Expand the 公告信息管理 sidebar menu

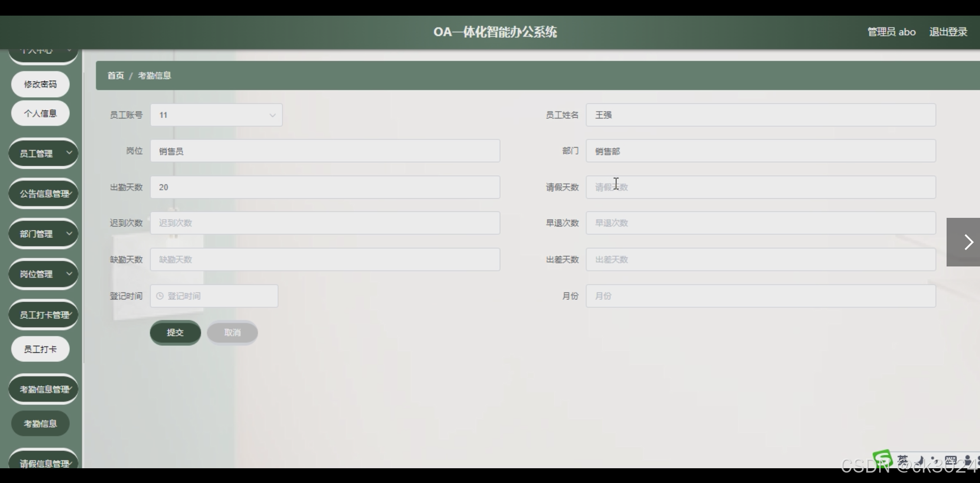[x=43, y=194]
